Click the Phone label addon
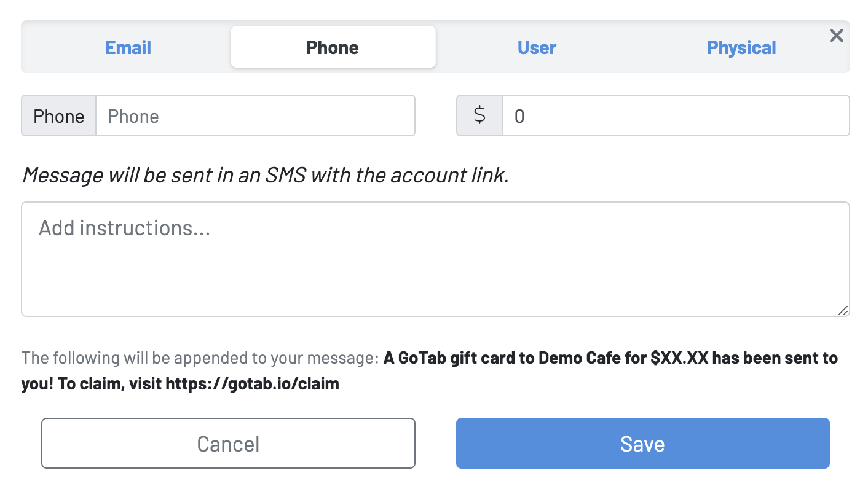Screen dimensions: 868x489 (x=59, y=116)
